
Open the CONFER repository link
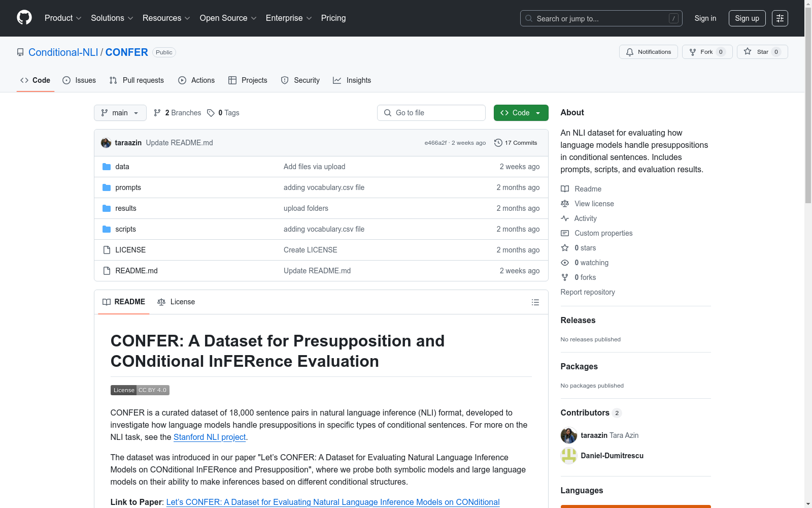(127, 52)
